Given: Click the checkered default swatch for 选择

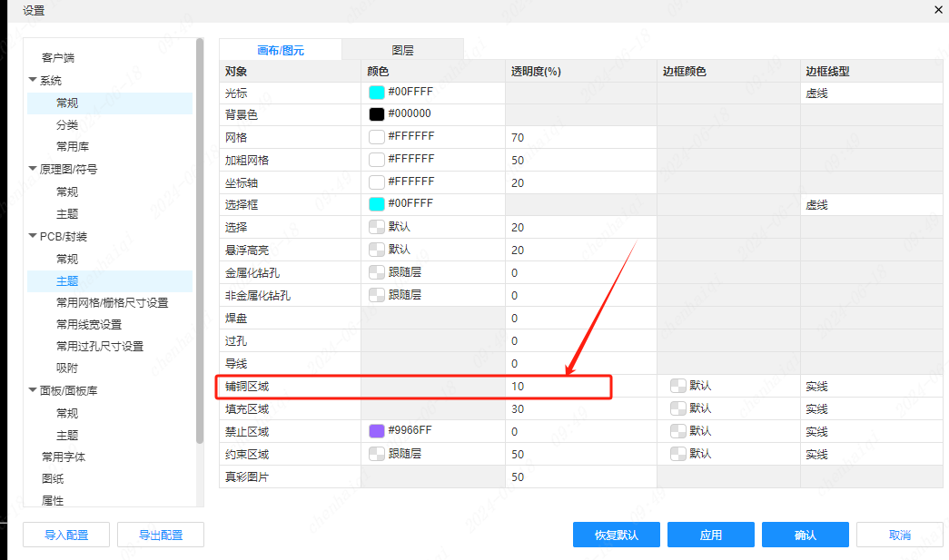Looking at the screenshot, I should pos(376,227).
